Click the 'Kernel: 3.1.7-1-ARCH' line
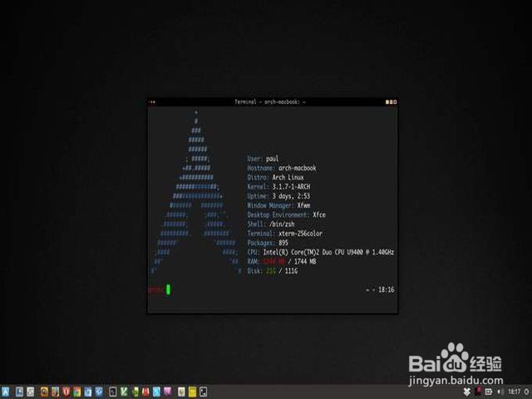Viewport: 532px width, 399px height. point(278,186)
